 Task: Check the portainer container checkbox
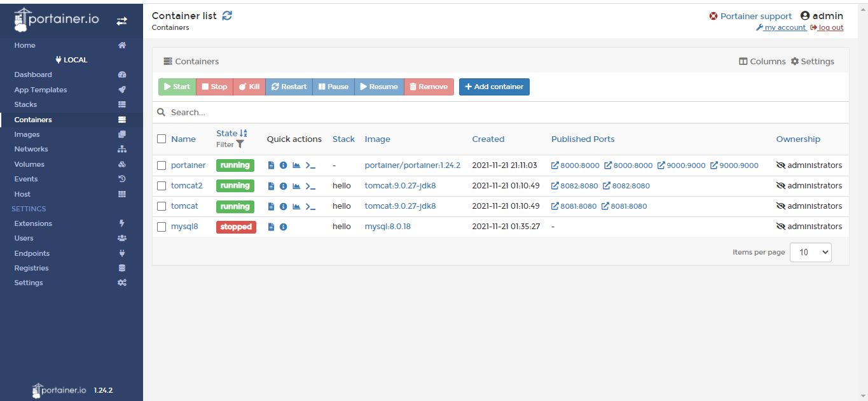(x=162, y=165)
